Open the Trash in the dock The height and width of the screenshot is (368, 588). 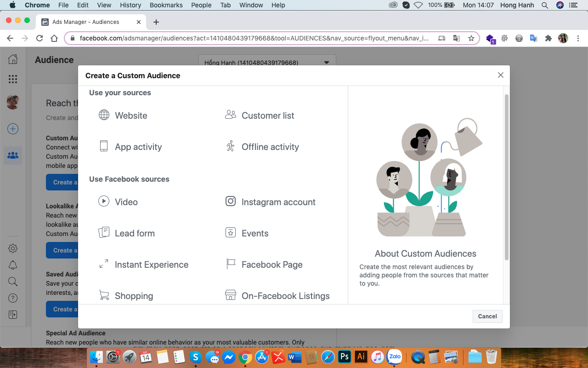[x=492, y=357]
